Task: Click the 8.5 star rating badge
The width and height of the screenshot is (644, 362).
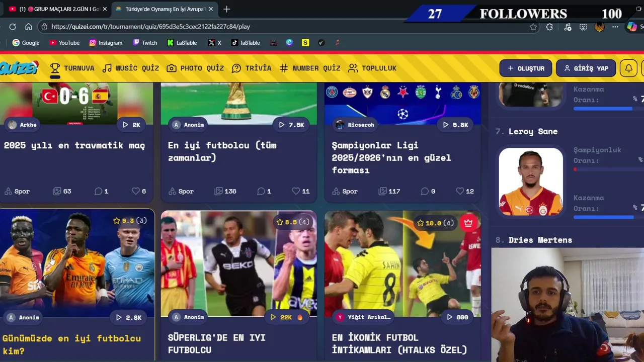Action: coord(293,222)
